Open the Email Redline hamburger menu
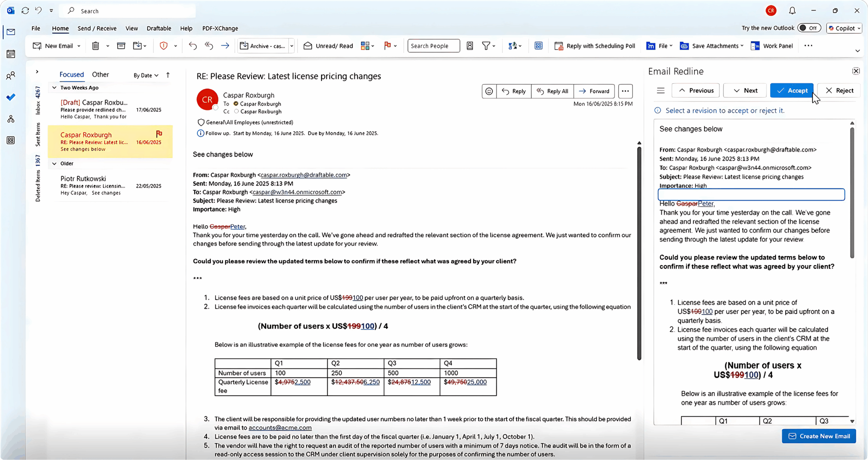Screen dimensions: 868x460 coord(660,90)
